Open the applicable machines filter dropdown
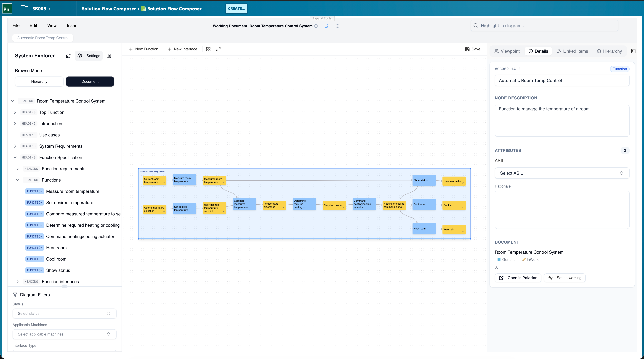Image resolution: width=644 pixels, height=359 pixels. tap(64, 334)
